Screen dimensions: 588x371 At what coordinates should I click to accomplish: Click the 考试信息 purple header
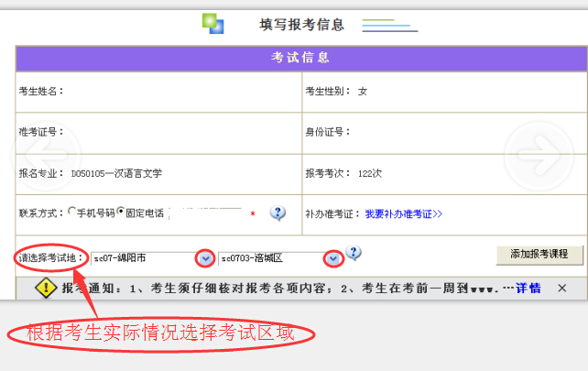click(301, 58)
